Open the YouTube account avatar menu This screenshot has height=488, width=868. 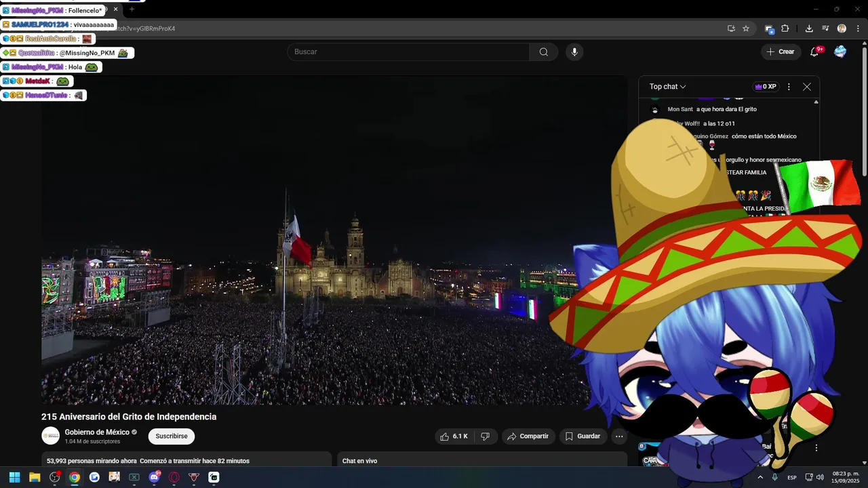pos(840,52)
